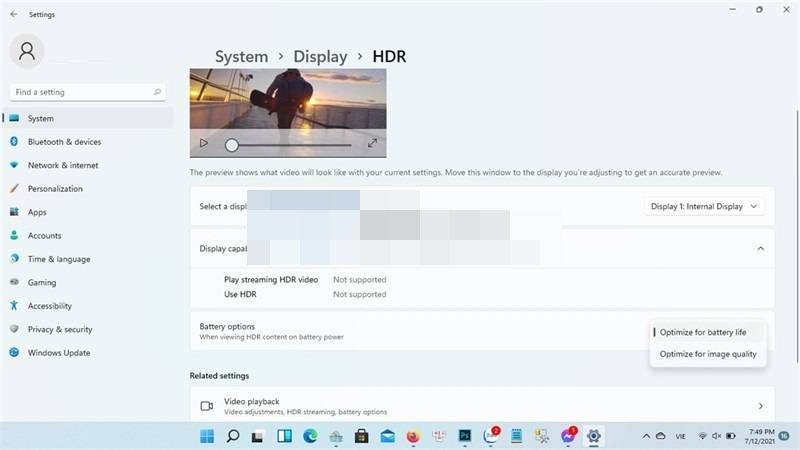800x450 pixels.
Task: Click the 'Play streaming HDR video' label
Action: [x=271, y=280]
